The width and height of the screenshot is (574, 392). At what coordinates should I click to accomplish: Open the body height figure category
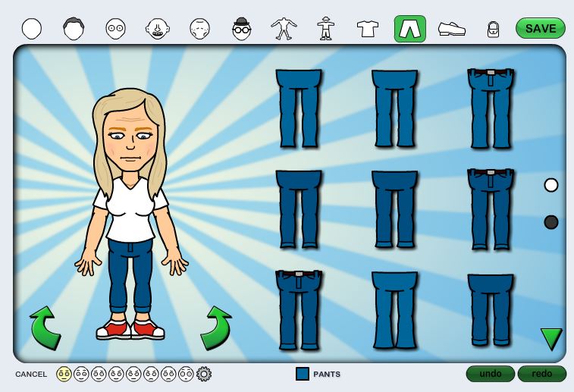[x=325, y=29]
